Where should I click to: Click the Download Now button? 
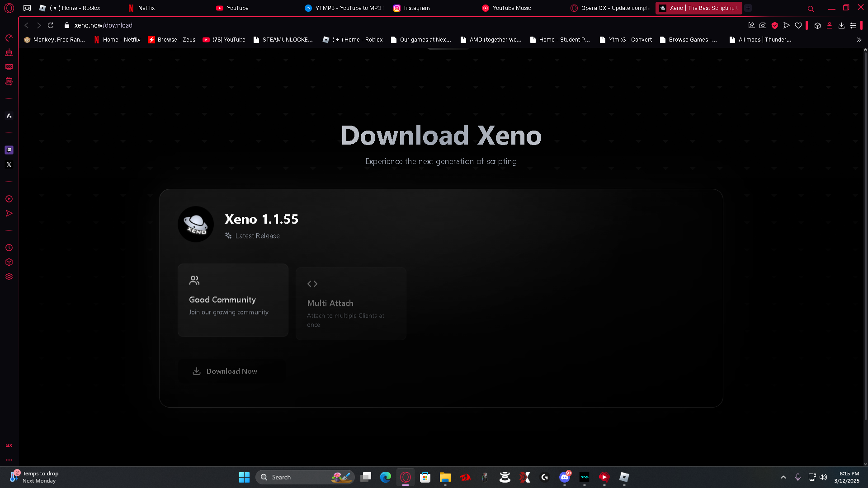pos(231,371)
